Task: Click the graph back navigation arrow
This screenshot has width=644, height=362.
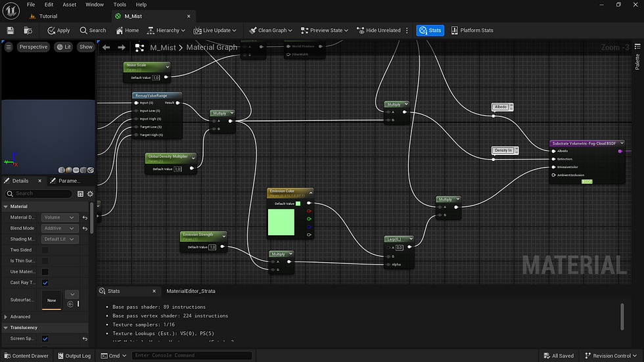Action: point(106,47)
